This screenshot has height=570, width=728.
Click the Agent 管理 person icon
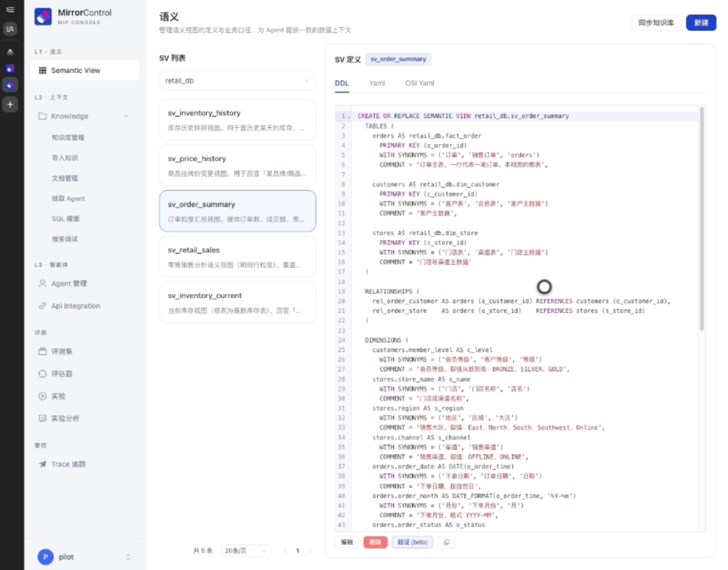42,283
